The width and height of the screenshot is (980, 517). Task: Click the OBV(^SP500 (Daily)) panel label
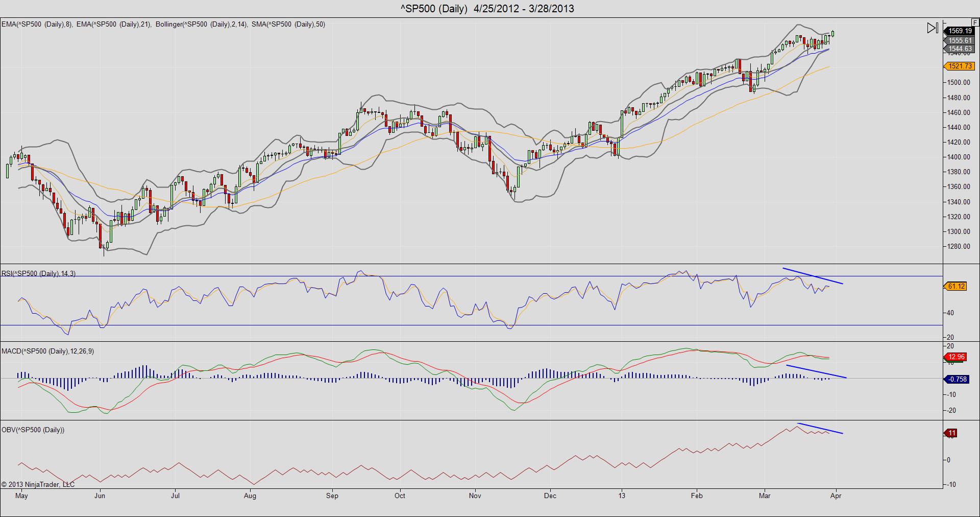(x=33, y=430)
